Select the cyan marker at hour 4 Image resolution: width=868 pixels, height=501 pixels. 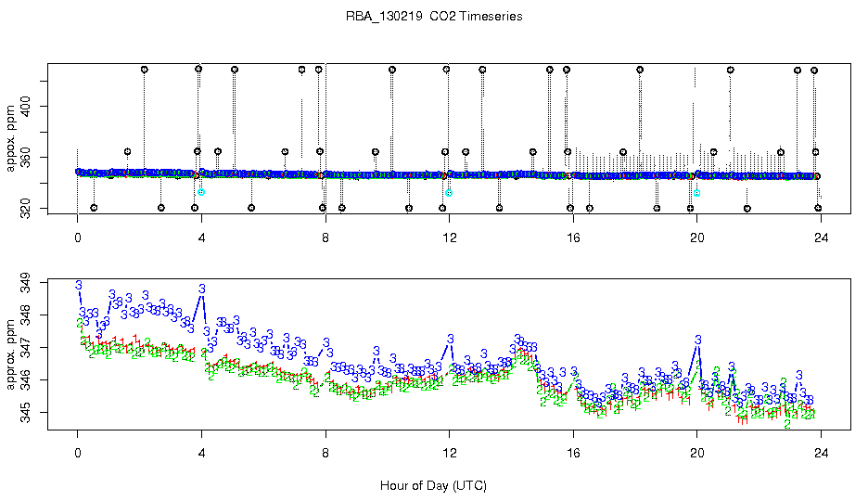[201, 192]
